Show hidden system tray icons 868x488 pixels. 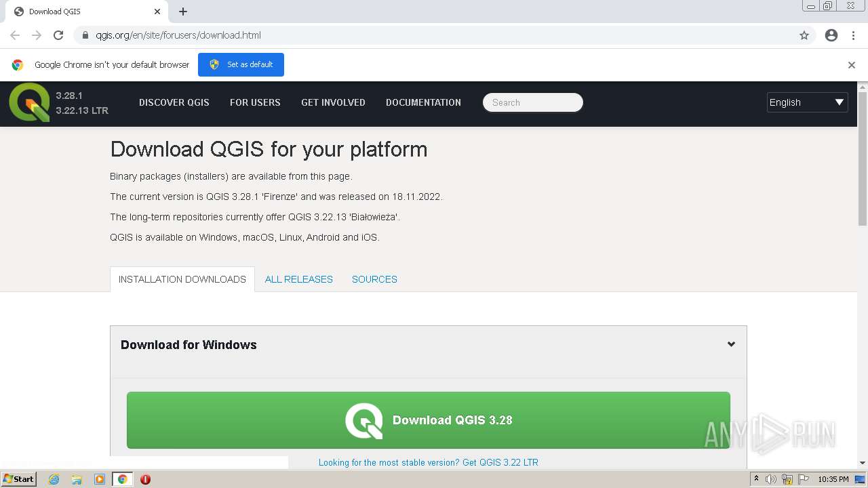point(756,479)
